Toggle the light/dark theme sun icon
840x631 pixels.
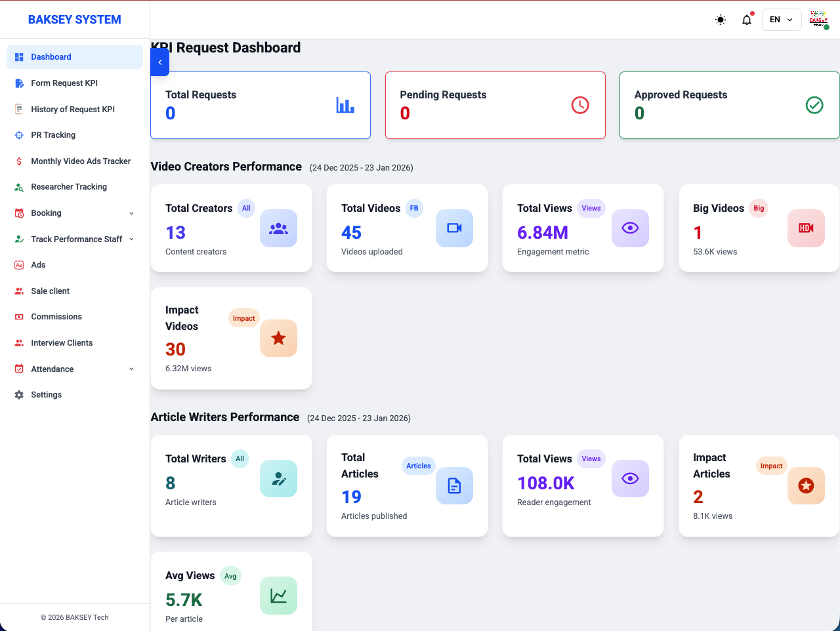click(x=721, y=20)
